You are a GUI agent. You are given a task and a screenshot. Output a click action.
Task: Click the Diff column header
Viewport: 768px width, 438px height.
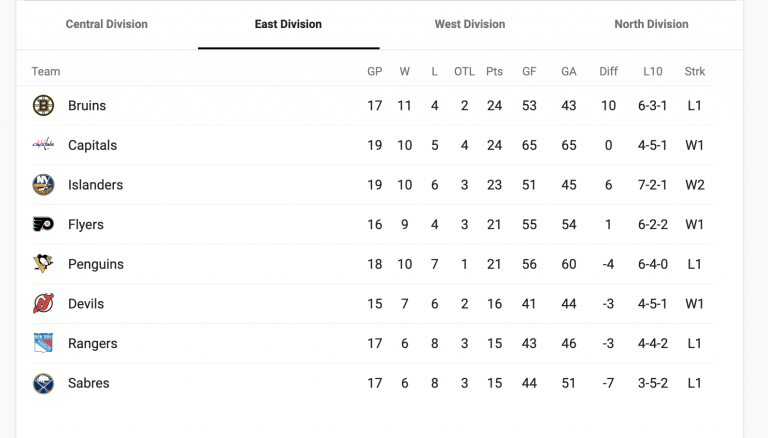608,72
